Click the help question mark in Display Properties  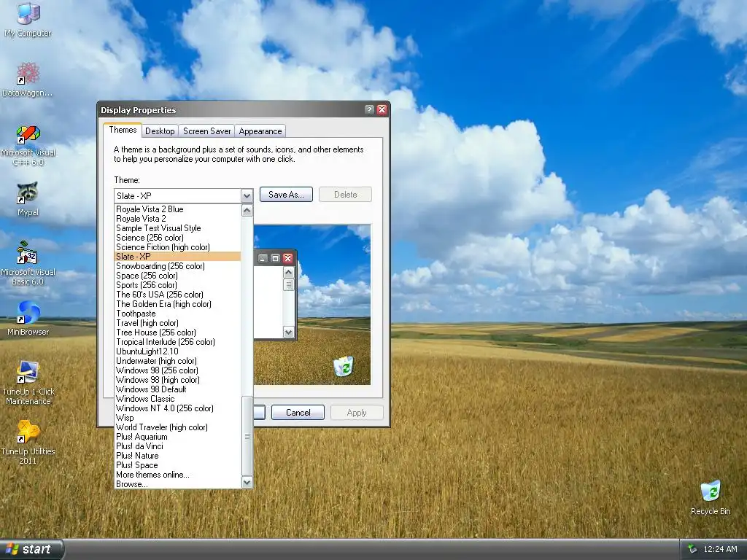point(368,109)
